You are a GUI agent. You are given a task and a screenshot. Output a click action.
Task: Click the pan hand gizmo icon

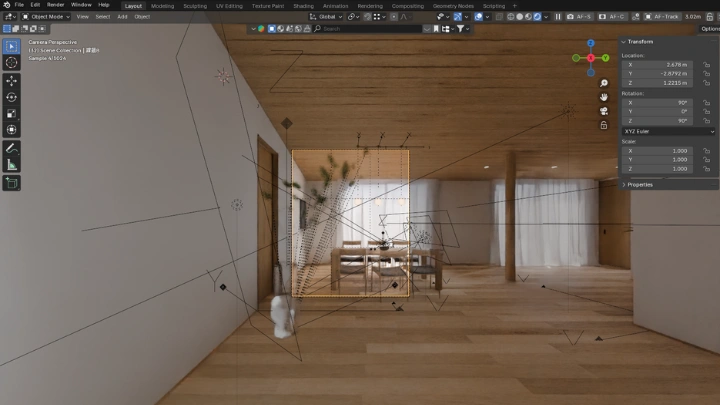[604, 97]
